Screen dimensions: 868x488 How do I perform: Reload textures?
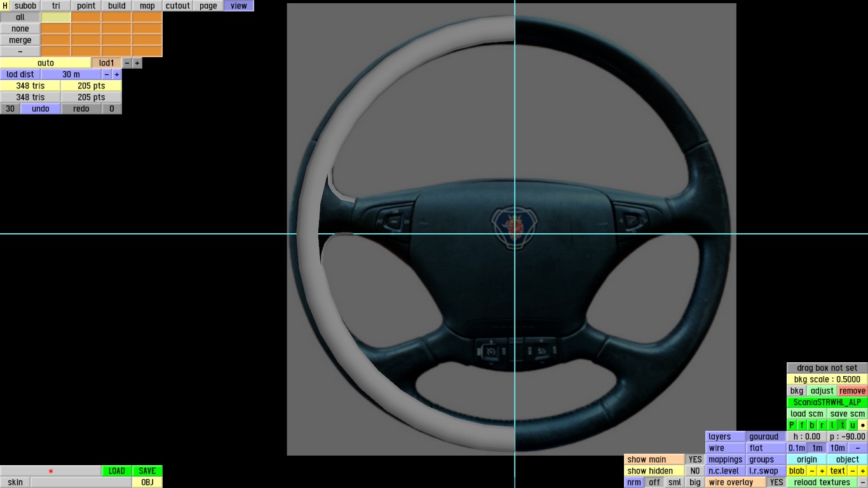tap(822, 482)
